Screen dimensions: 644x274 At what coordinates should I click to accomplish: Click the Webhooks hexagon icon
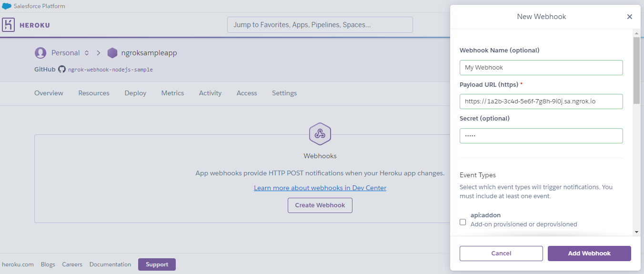(320, 134)
